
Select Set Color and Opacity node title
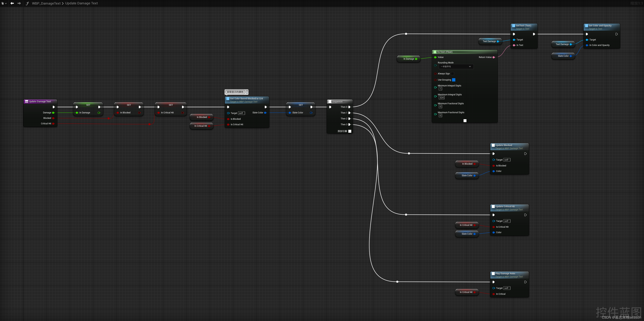pos(600,26)
